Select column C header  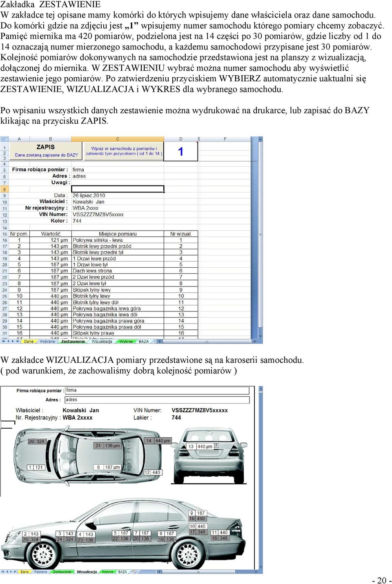tap(118, 139)
